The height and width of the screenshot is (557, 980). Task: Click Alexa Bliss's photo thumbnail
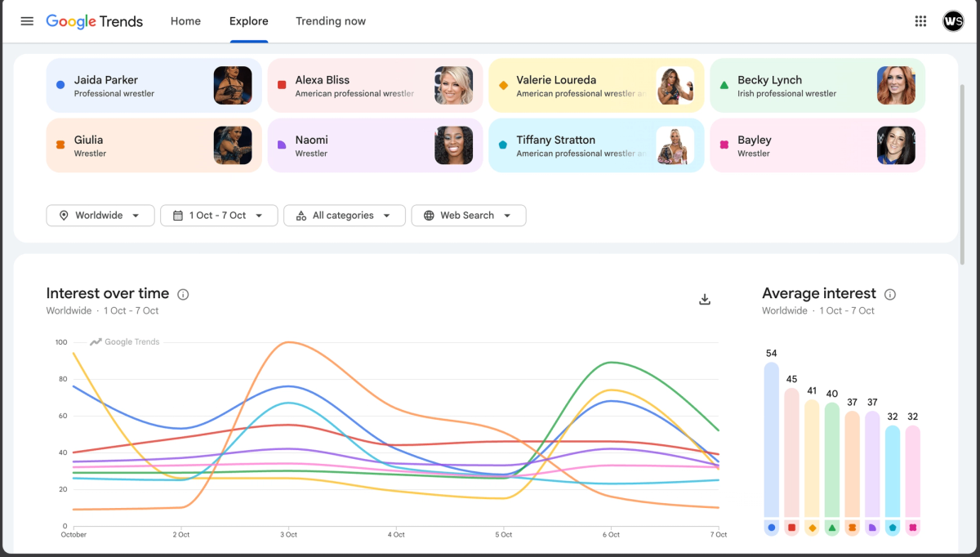click(x=454, y=86)
